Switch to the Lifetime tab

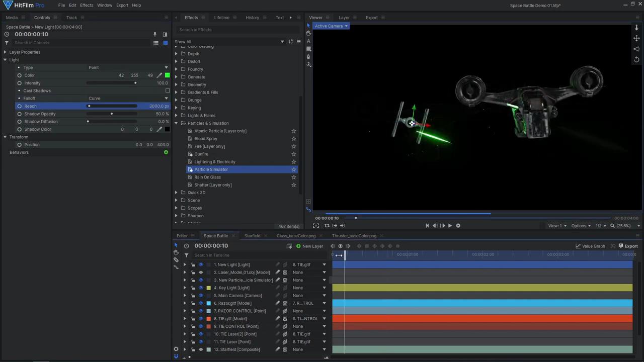221,18
